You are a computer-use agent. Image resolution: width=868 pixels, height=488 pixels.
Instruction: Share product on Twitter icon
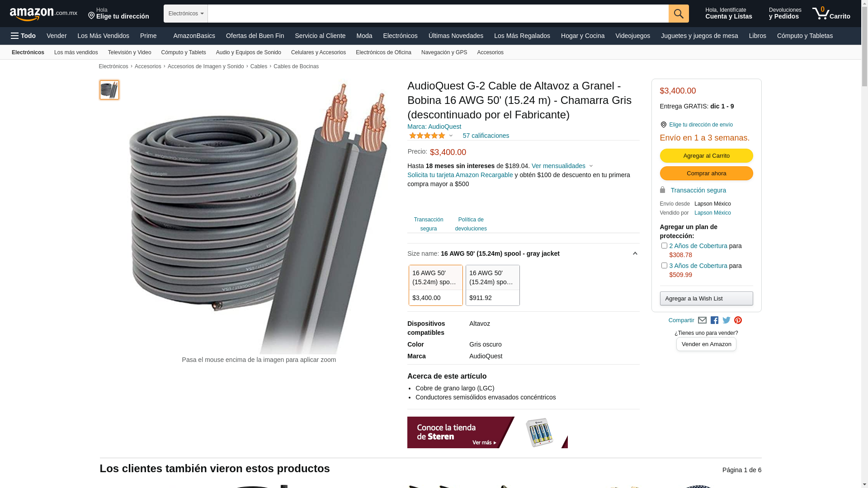click(726, 320)
